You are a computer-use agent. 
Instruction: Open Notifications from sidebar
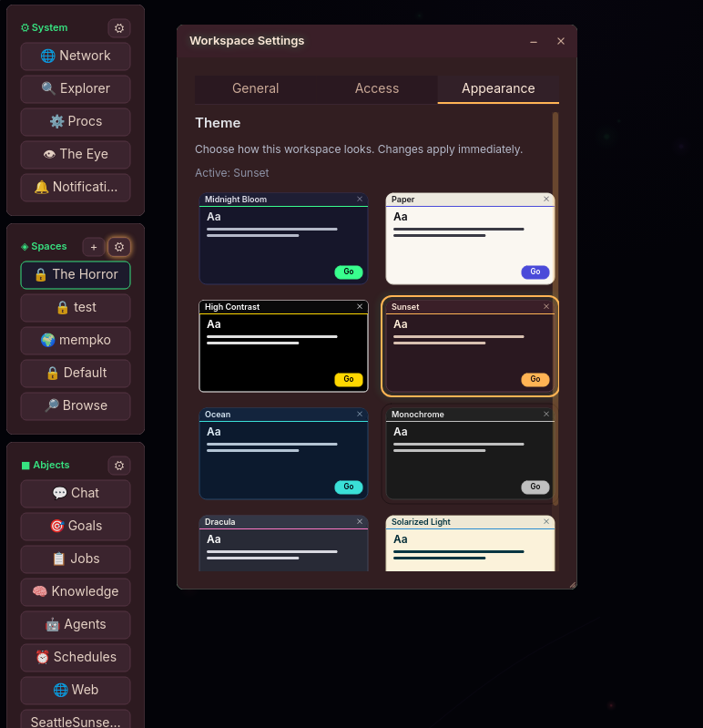click(76, 188)
